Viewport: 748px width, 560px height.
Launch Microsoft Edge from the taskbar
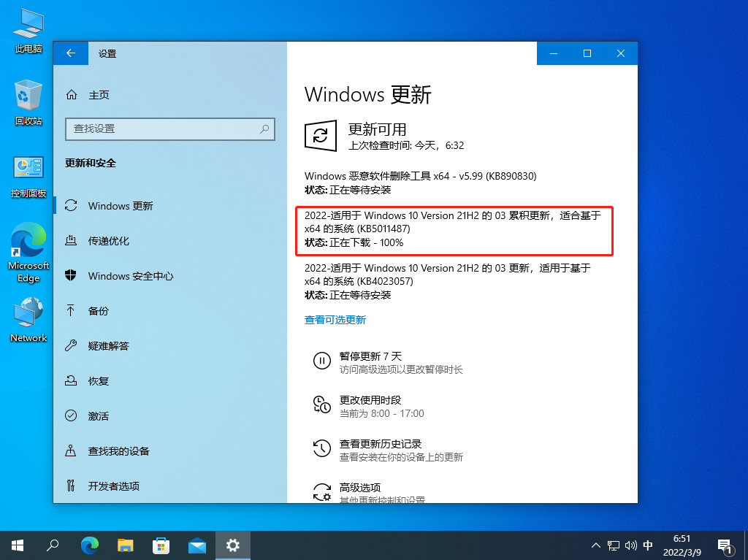coord(89,545)
